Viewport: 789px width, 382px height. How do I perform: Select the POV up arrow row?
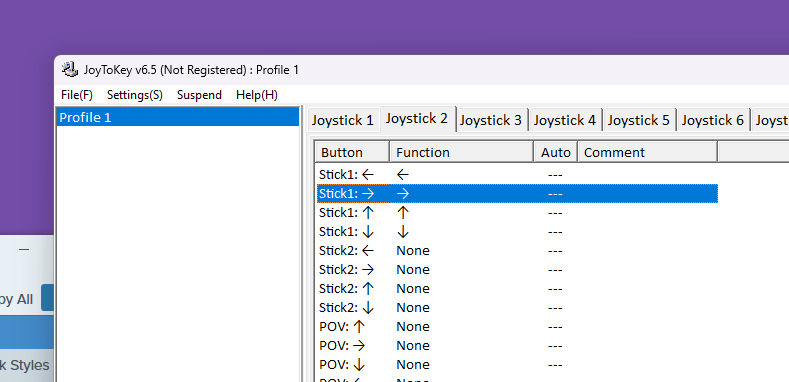[517, 327]
